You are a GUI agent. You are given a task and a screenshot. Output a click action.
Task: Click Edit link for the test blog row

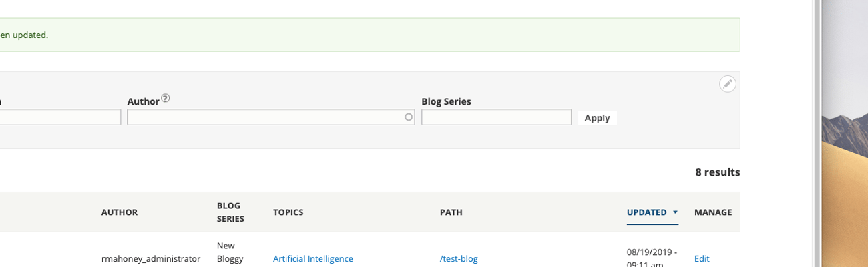click(x=702, y=259)
